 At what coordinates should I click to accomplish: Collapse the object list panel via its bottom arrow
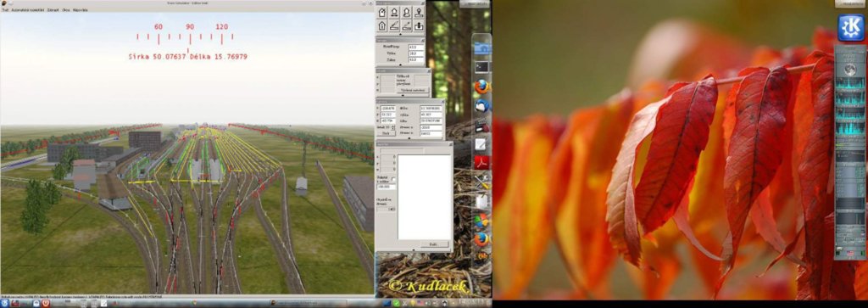(413, 250)
